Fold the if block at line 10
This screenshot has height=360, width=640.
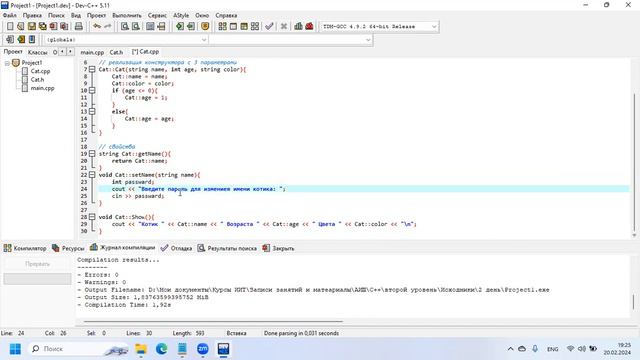(x=92, y=91)
